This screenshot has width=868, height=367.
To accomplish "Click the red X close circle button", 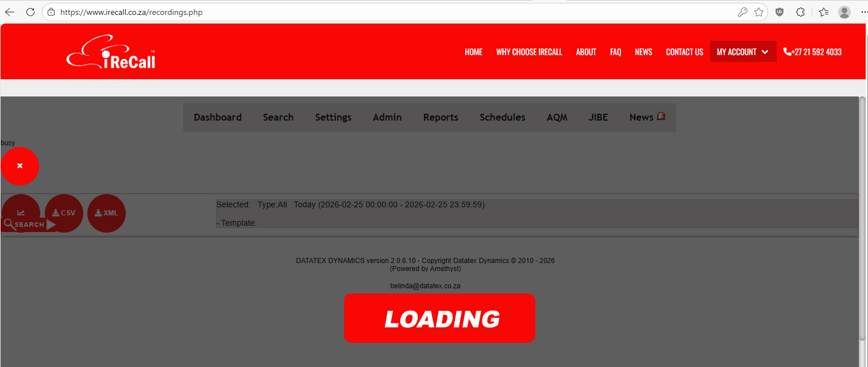I will coord(20,166).
